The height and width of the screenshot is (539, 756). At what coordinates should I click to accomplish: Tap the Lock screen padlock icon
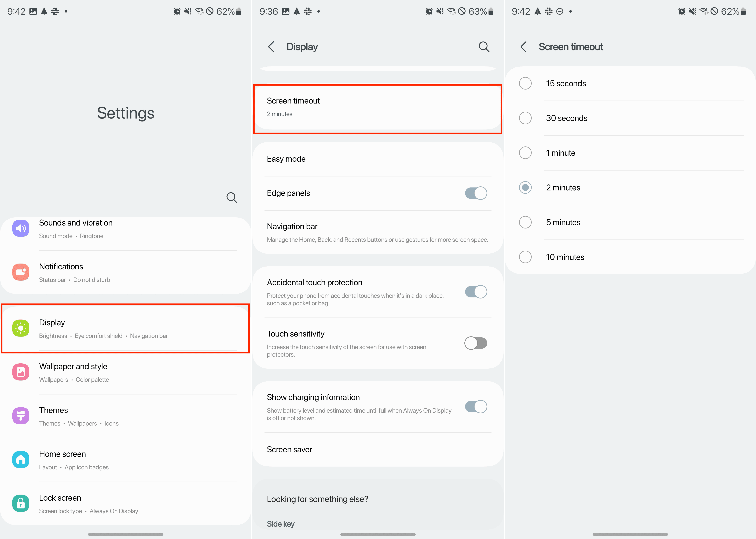(x=21, y=504)
